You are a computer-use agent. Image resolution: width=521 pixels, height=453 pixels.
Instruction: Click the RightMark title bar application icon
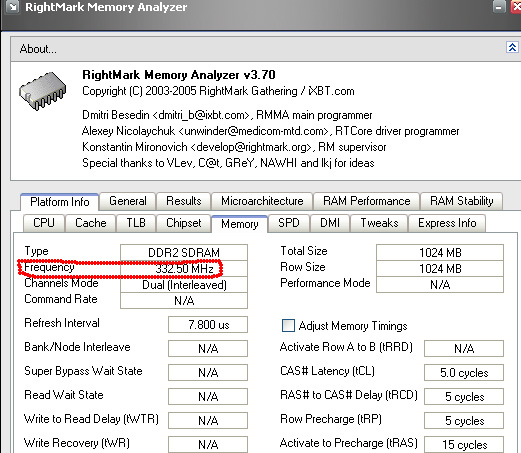click(x=13, y=6)
